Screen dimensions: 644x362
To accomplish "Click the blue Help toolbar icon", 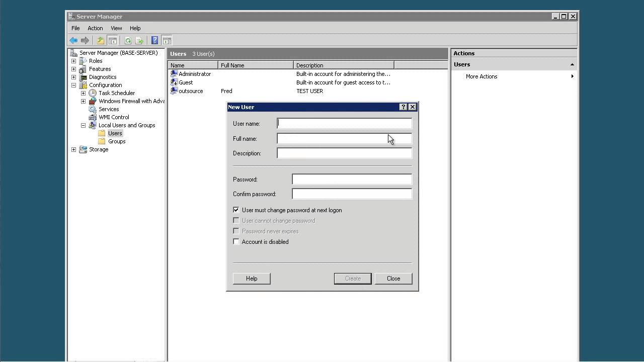I will click(154, 41).
